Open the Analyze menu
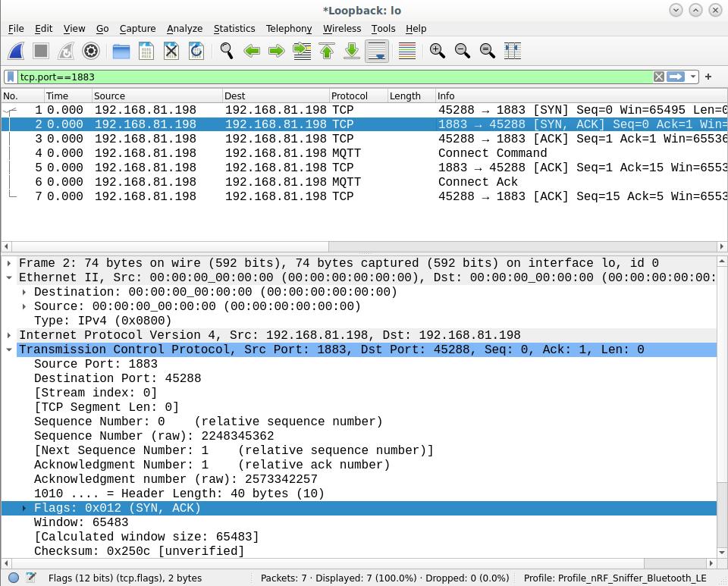This screenshot has width=728, height=586. point(184,28)
